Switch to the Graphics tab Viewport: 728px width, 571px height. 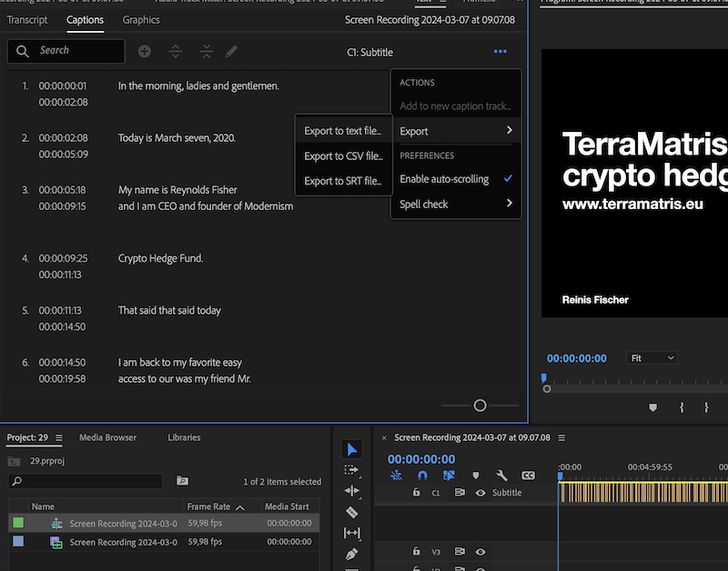pos(141,20)
